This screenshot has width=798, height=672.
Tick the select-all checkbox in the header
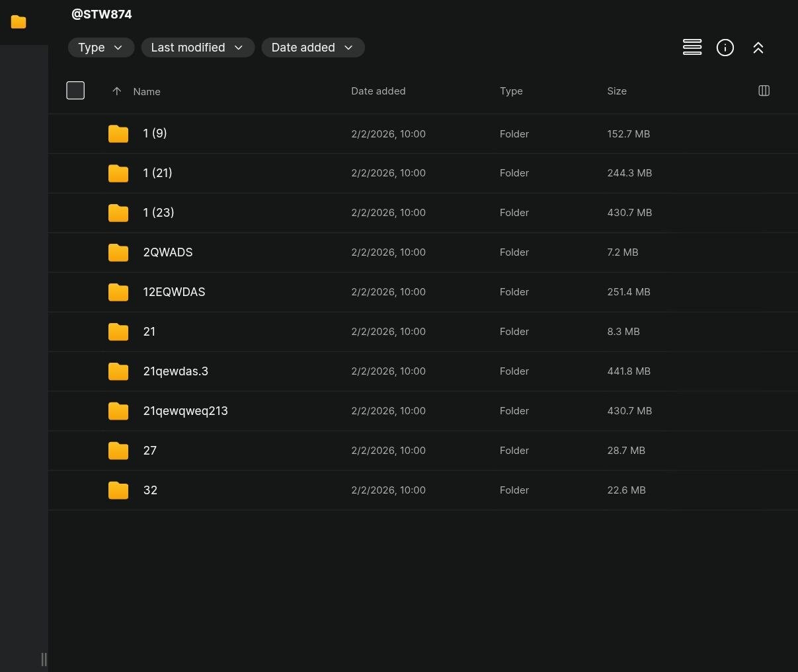[x=75, y=91]
